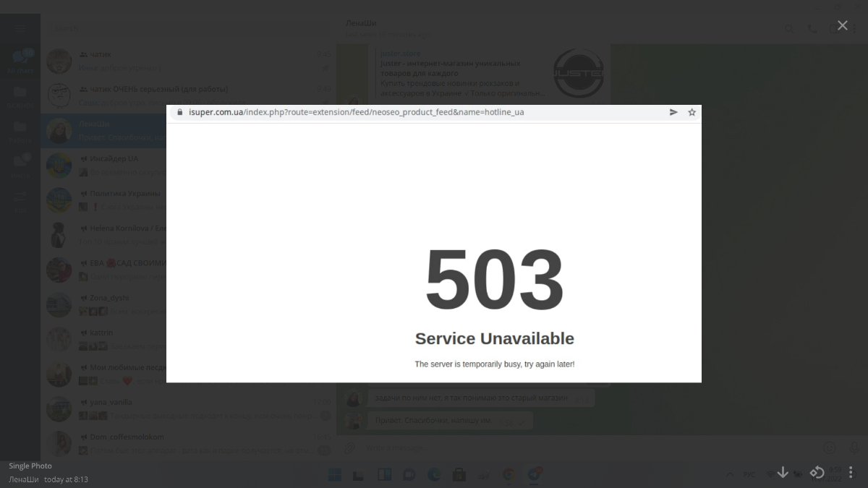Open the three-dot menu in photo viewer
This screenshot has height=488, width=868.
coord(851,472)
